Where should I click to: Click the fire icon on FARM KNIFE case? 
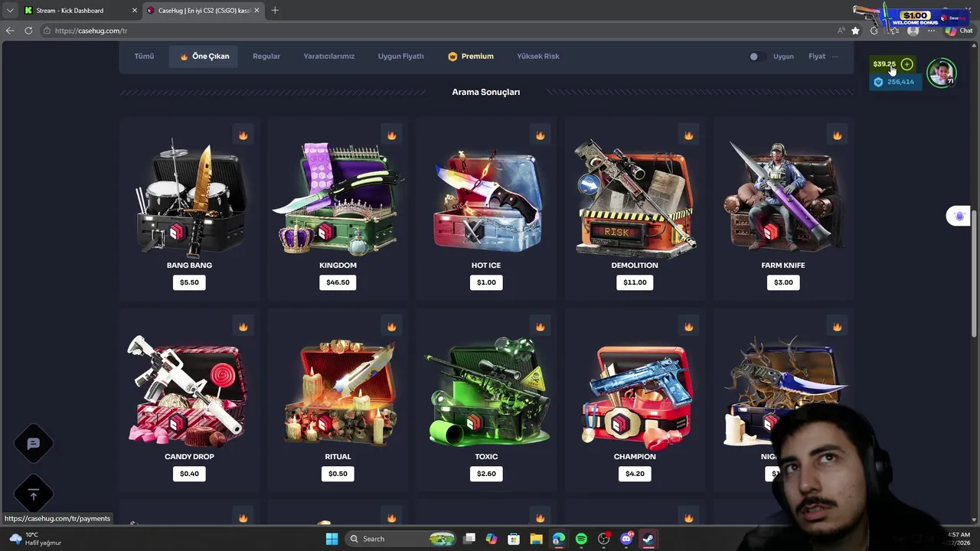pyautogui.click(x=837, y=135)
